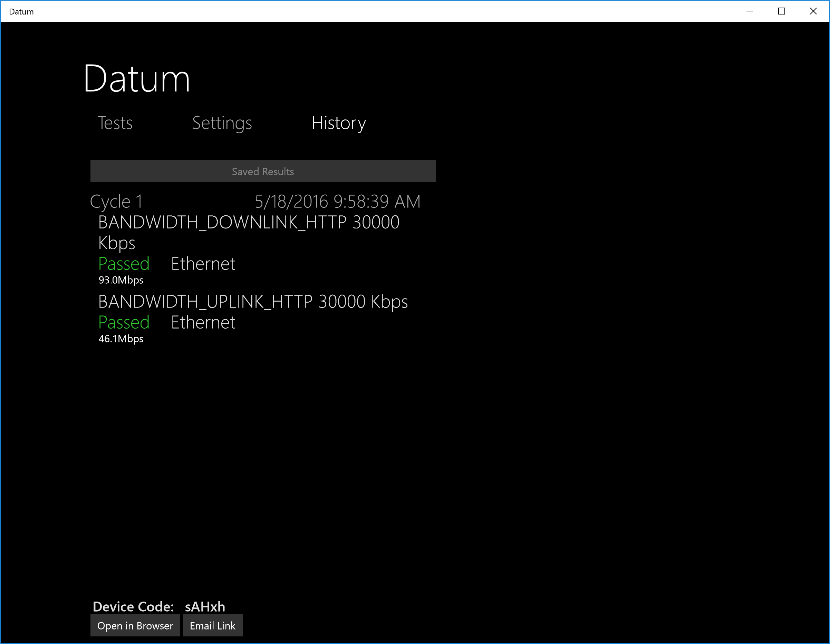The height and width of the screenshot is (644, 830).
Task: Click the device code sAHxh
Action: (205, 607)
